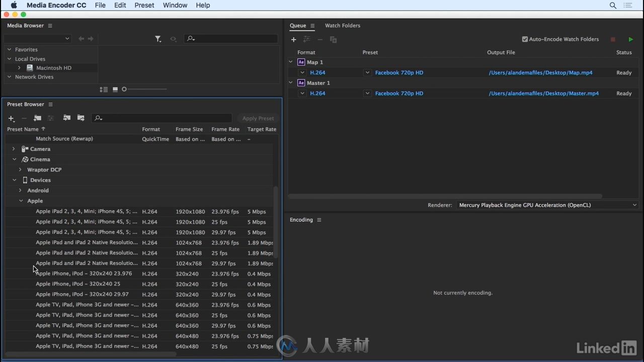This screenshot has width=644, height=362.
Task: Open preset dropdown for Master 1 output
Action: (x=367, y=94)
